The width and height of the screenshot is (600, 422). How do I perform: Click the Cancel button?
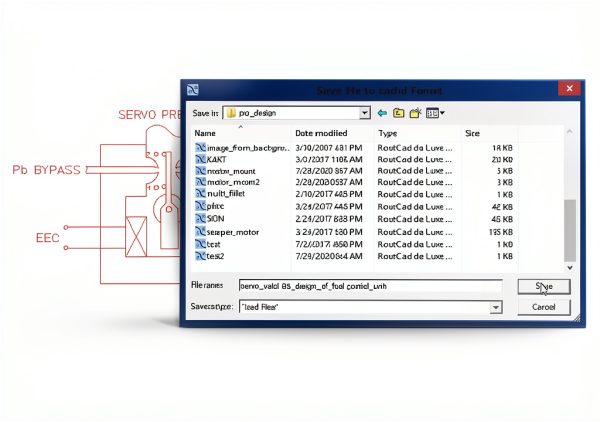click(544, 307)
